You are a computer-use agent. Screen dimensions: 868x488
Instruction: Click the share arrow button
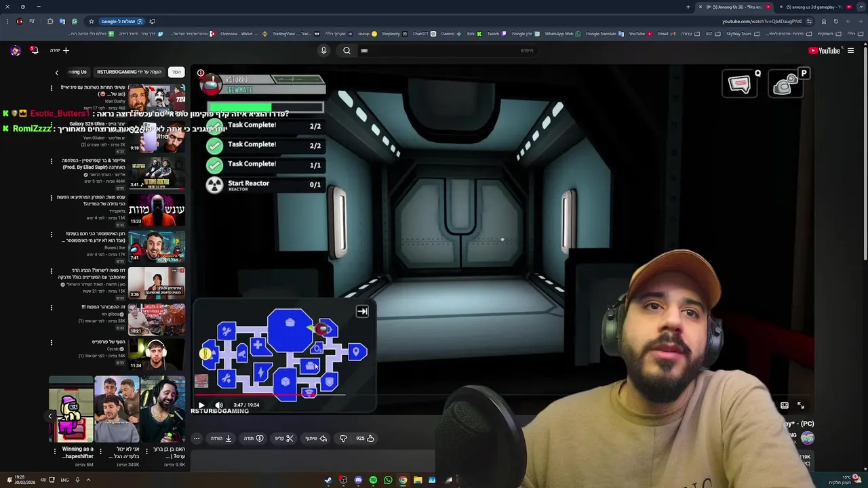click(316, 439)
